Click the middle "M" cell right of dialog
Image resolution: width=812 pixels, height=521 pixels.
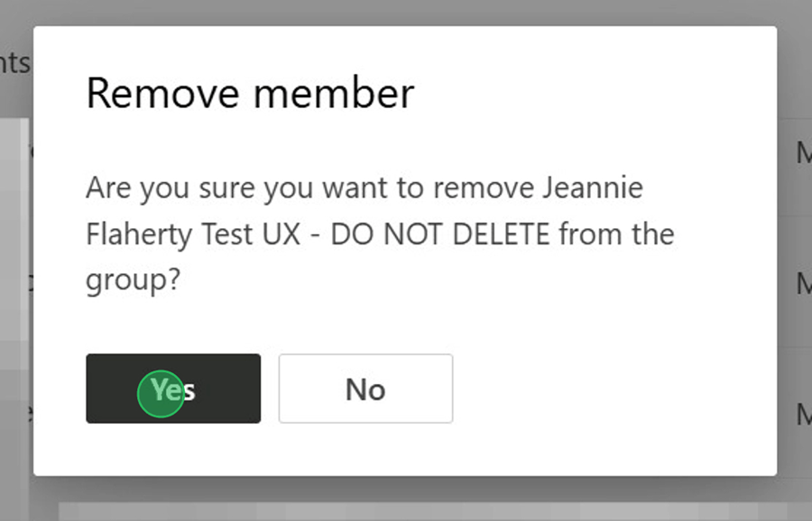click(802, 284)
